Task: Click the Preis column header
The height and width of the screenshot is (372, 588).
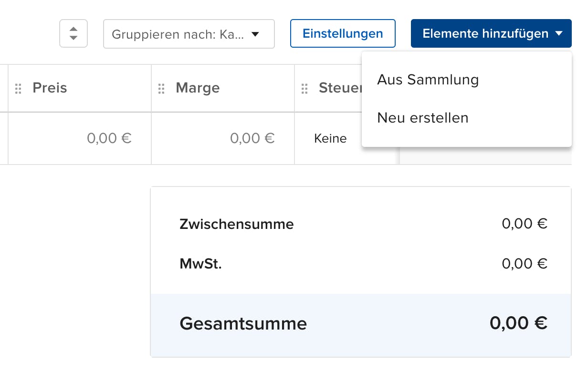Action: pyautogui.click(x=50, y=88)
